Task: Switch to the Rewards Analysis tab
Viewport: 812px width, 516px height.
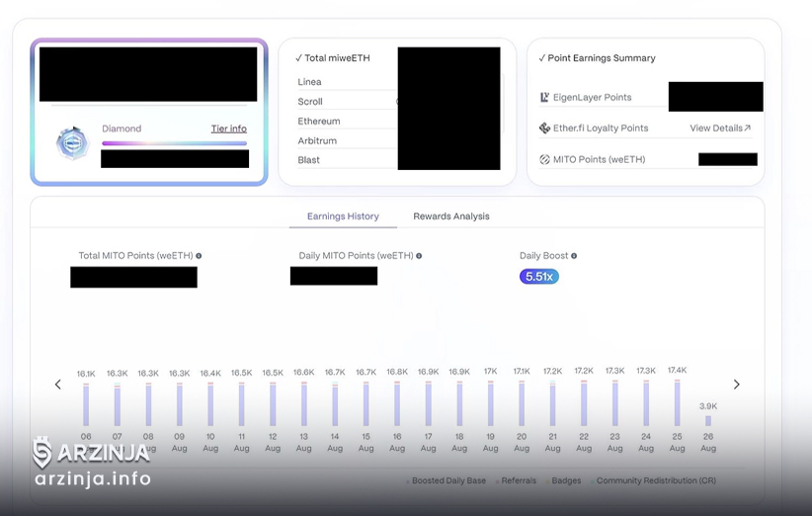Action: pos(451,216)
